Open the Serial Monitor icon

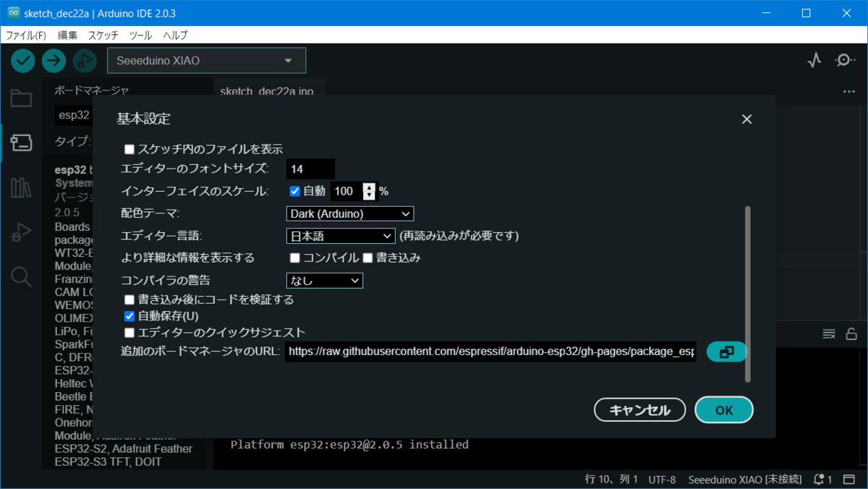coord(845,61)
